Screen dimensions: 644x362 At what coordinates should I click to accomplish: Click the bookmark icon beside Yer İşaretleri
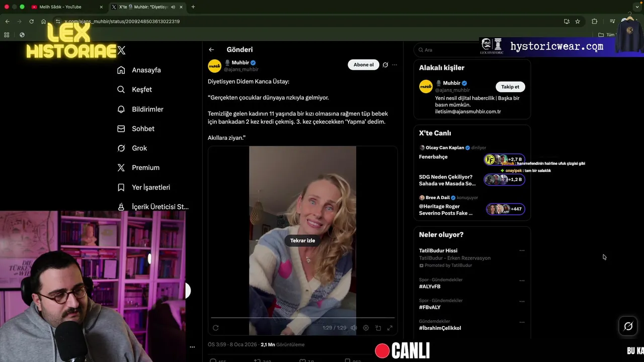point(121,187)
